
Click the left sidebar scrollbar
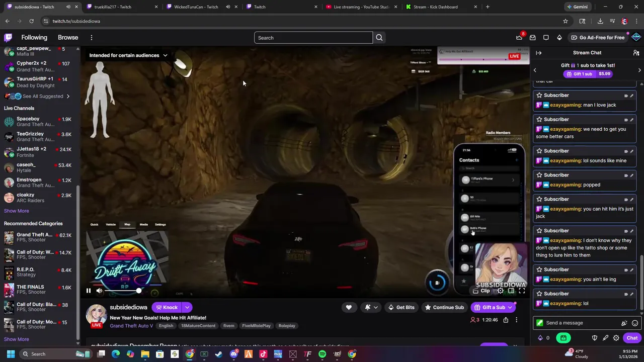pos(78,261)
